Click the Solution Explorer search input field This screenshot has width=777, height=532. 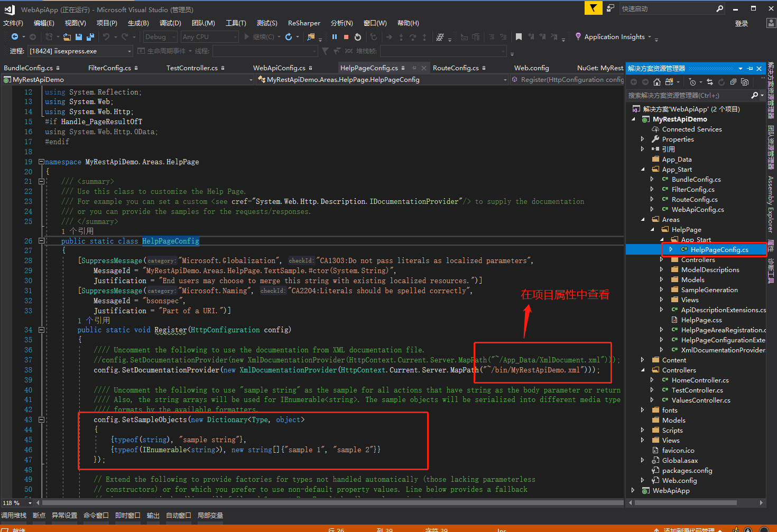click(687, 95)
